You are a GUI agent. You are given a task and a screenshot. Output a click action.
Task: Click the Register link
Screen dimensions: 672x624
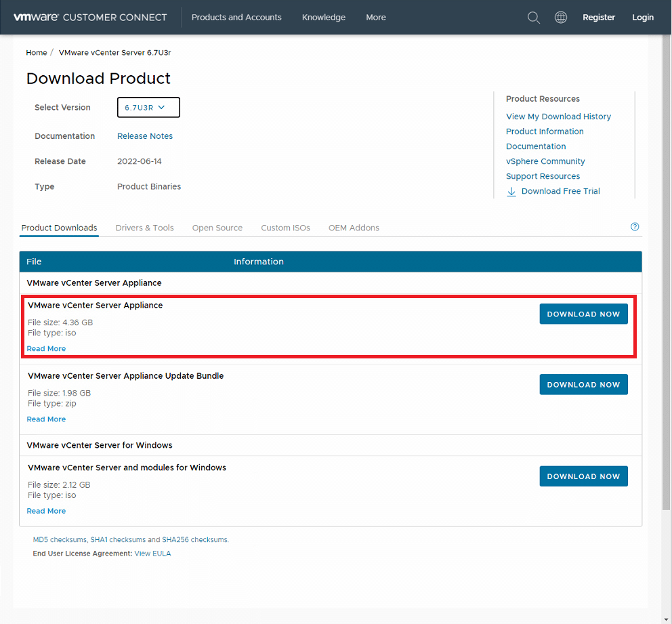[x=599, y=17]
